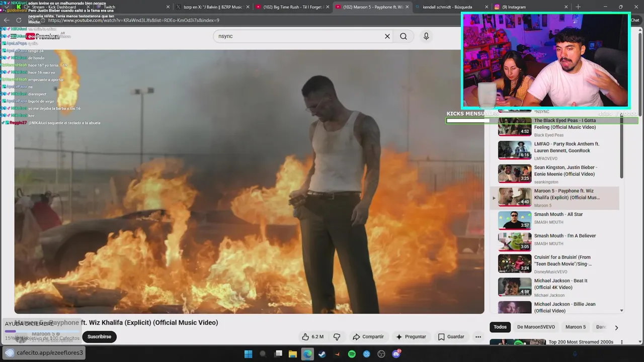Like the Payphone video (6.2 M)
644x362 pixels.
click(x=312, y=337)
